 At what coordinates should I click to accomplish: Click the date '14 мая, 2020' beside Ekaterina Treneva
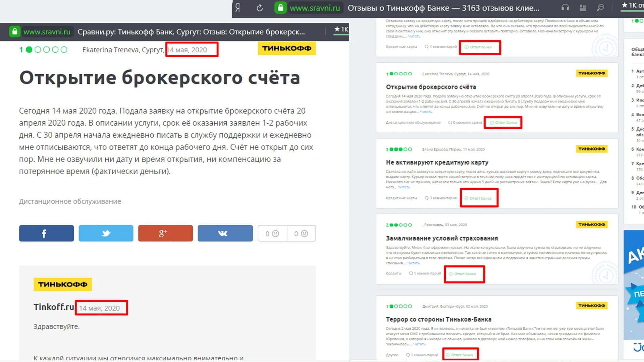click(187, 50)
